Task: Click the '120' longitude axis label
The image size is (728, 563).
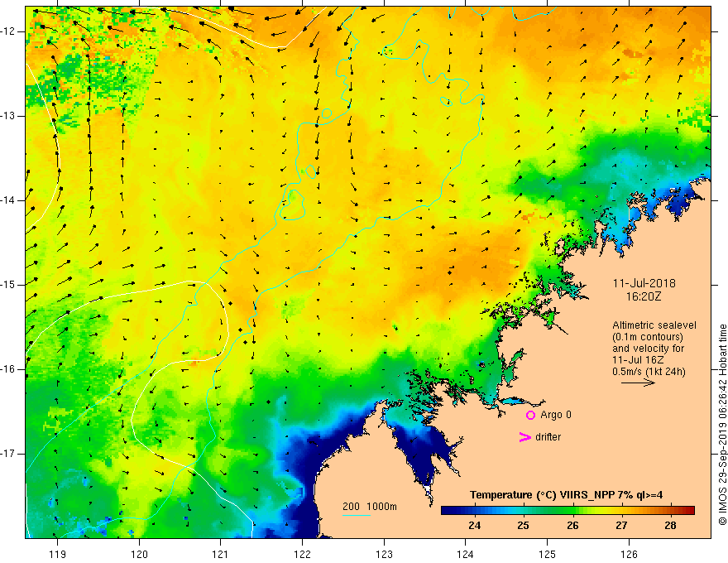Action: tap(139, 554)
